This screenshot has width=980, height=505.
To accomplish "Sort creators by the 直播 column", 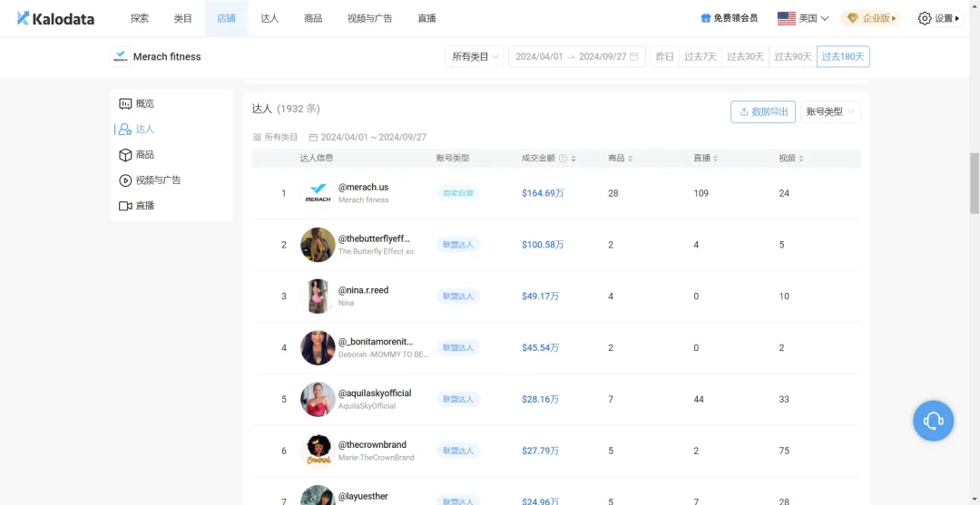I will [715, 159].
